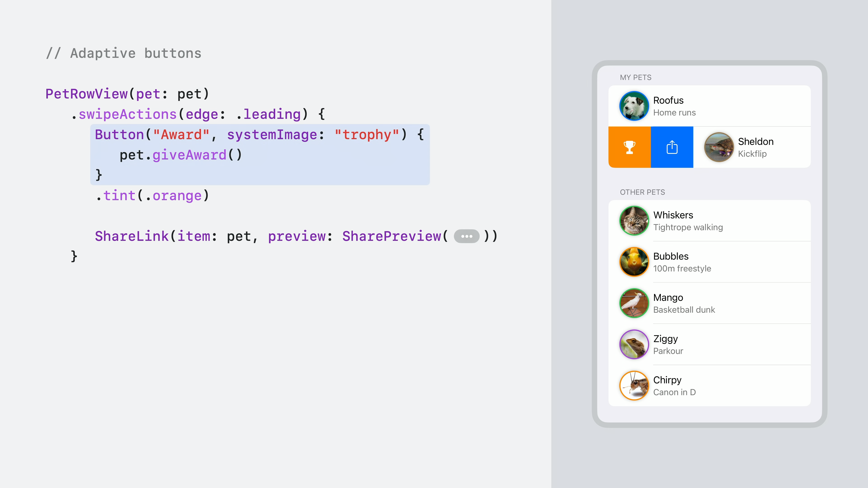Click Whiskers cat avatar image
868x488 pixels.
634,221
